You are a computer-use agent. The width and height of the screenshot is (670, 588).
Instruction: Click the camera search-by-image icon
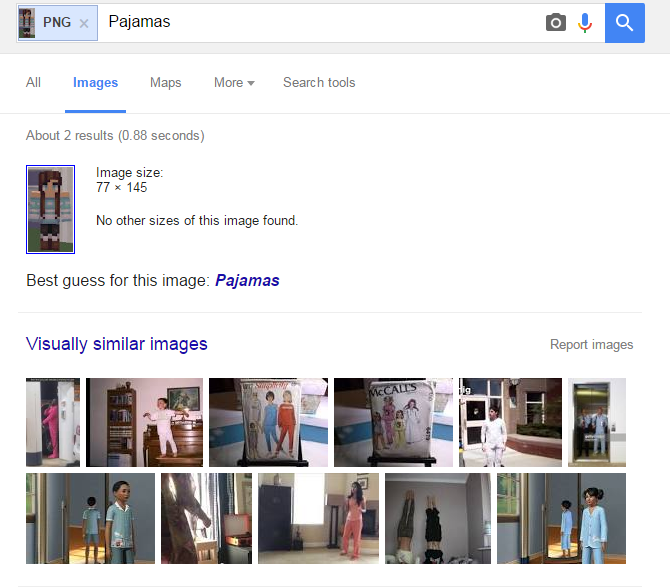556,23
